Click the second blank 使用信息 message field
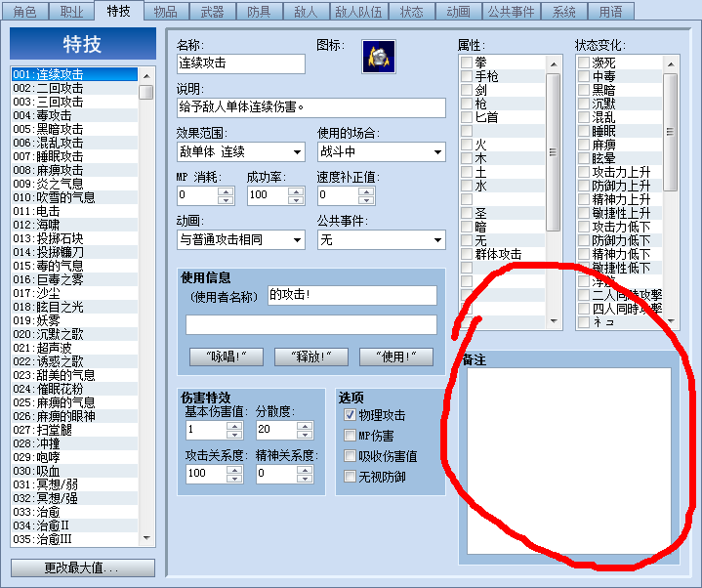Image resolution: width=702 pixels, height=588 pixels. (311, 324)
